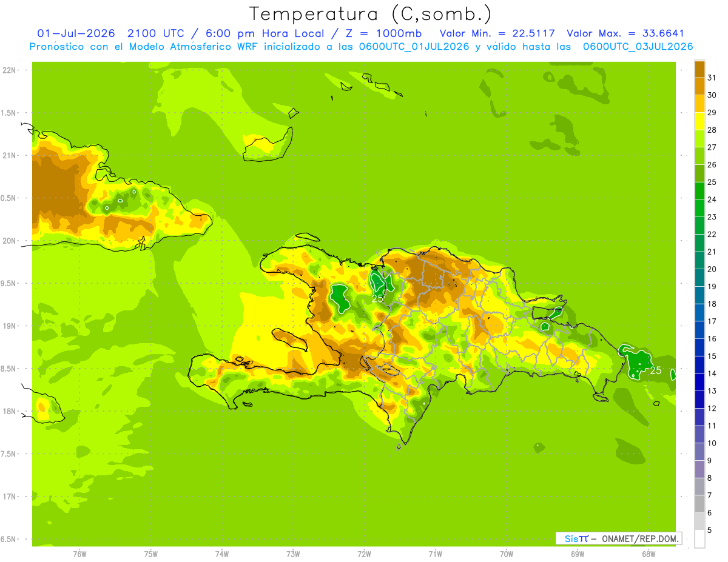This screenshot has height=562, width=728.
Task: Click the '74W' longitude axis label
Action: coord(222,554)
